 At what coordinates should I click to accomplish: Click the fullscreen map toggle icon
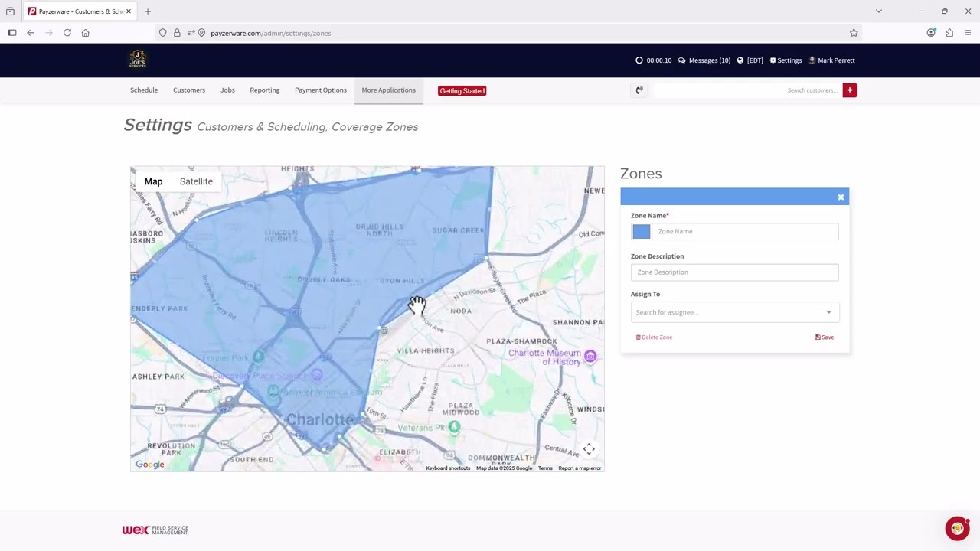click(x=589, y=449)
